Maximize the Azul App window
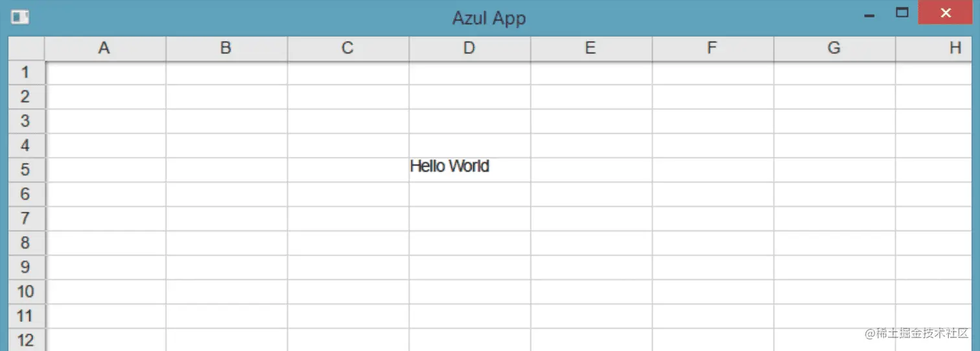Screen dimensions: 980x351 click(x=902, y=14)
